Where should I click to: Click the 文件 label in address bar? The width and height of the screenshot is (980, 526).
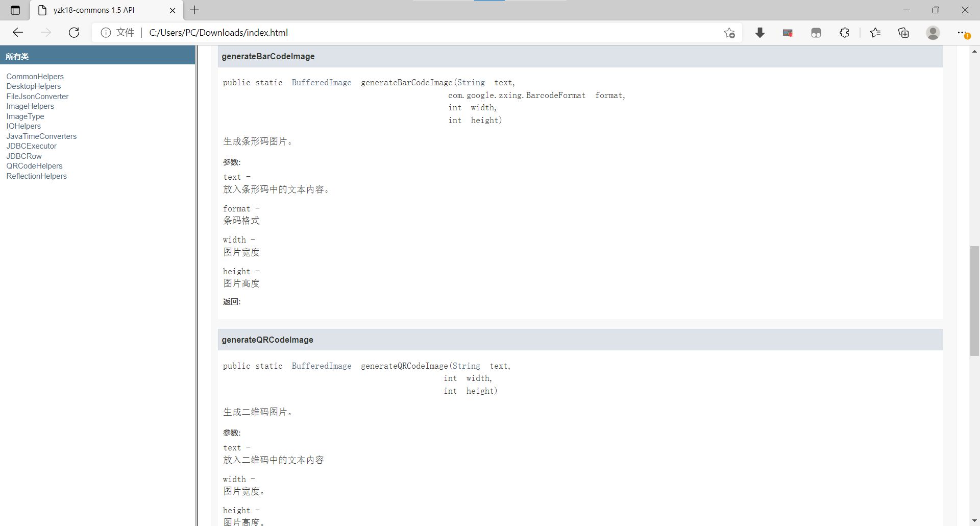(126, 32)
